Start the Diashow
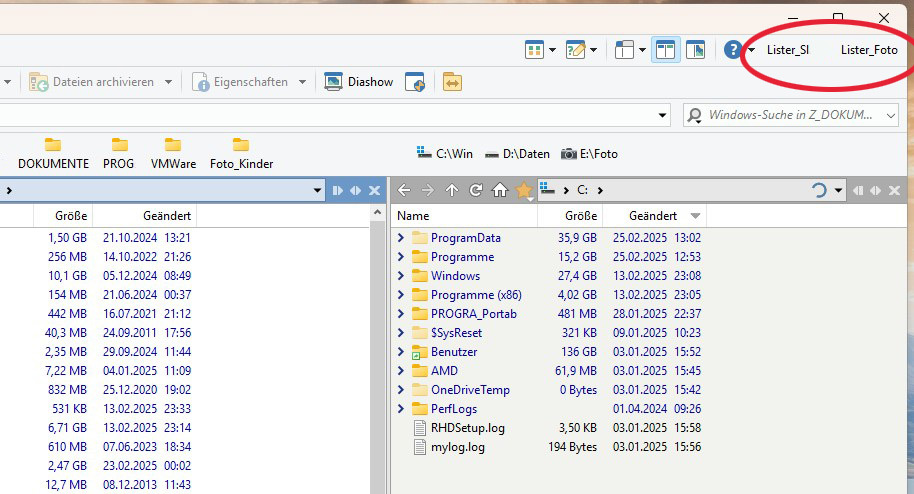914x494 pixels. click(359, 82)
